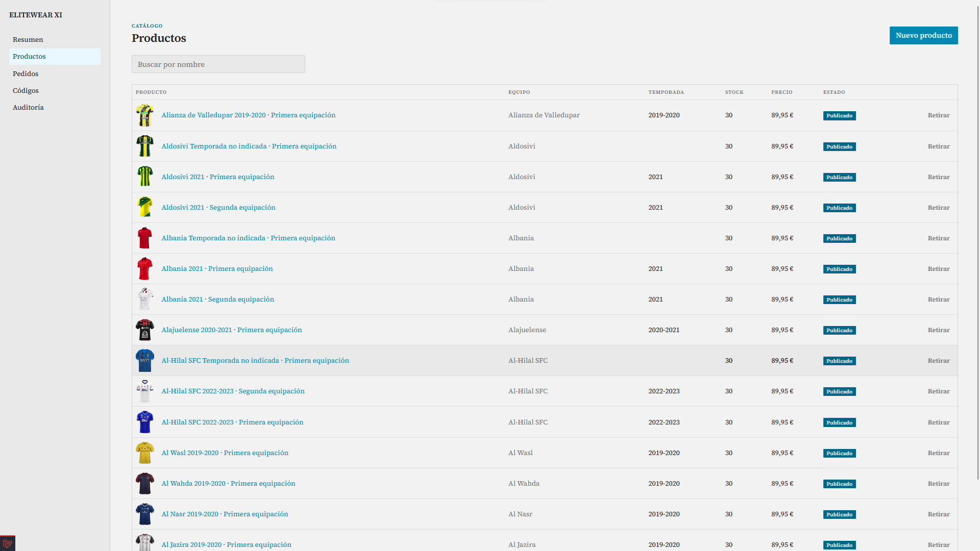Retirar the Al Wahda 2019-2020 product

tap(939, 484)
